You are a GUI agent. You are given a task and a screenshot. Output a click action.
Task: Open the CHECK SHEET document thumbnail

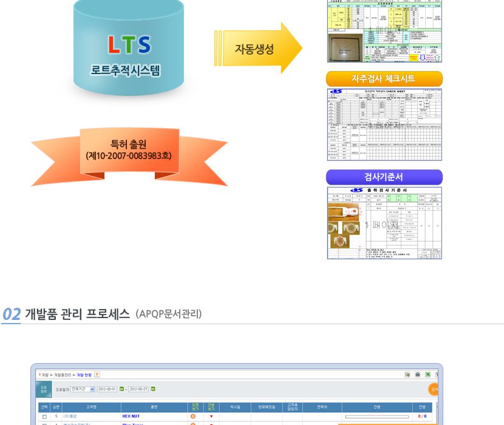point(384,124)
